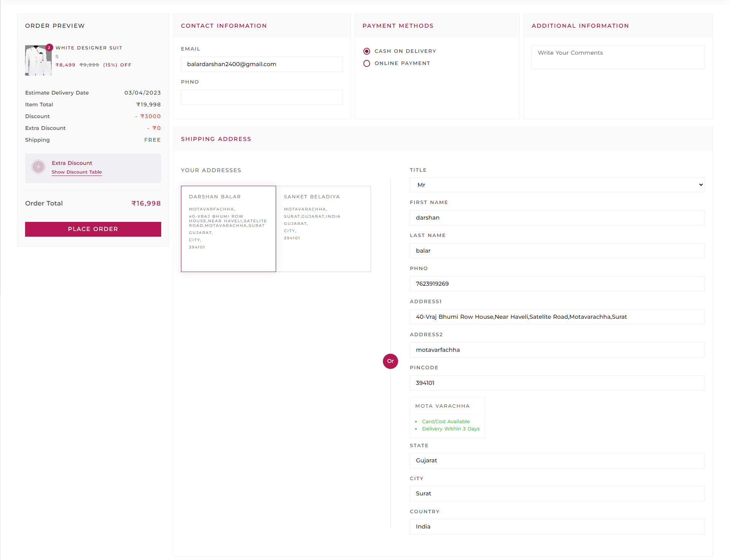The width and height of the screenshot is (730, 560).
Task: Click the Delivery Within 3 Days text
Action: (451, 429)
